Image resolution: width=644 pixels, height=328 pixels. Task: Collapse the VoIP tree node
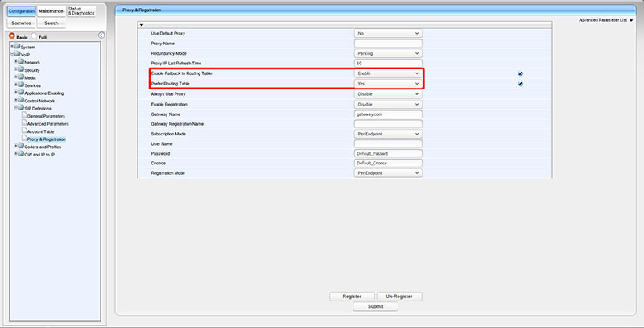(x=12, y=54)
